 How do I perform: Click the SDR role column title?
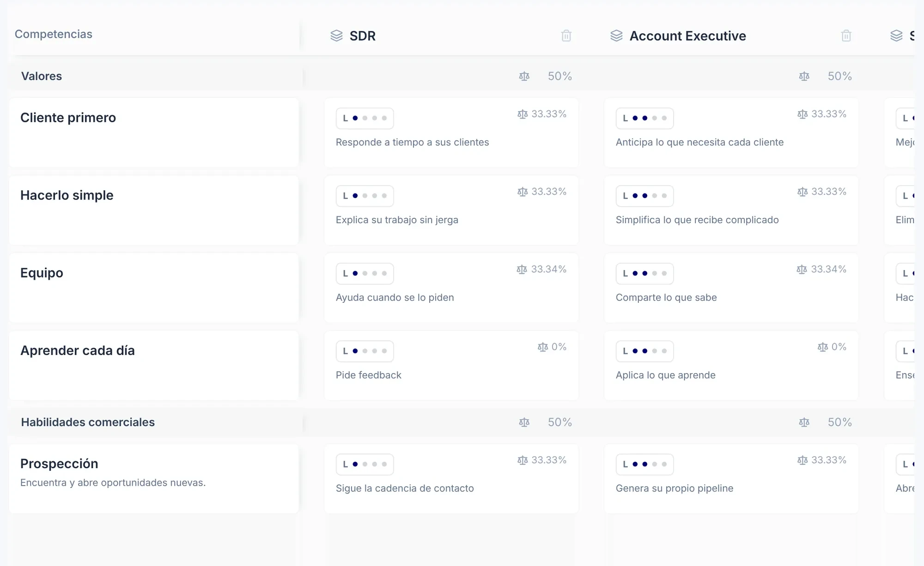click(363, 36)
